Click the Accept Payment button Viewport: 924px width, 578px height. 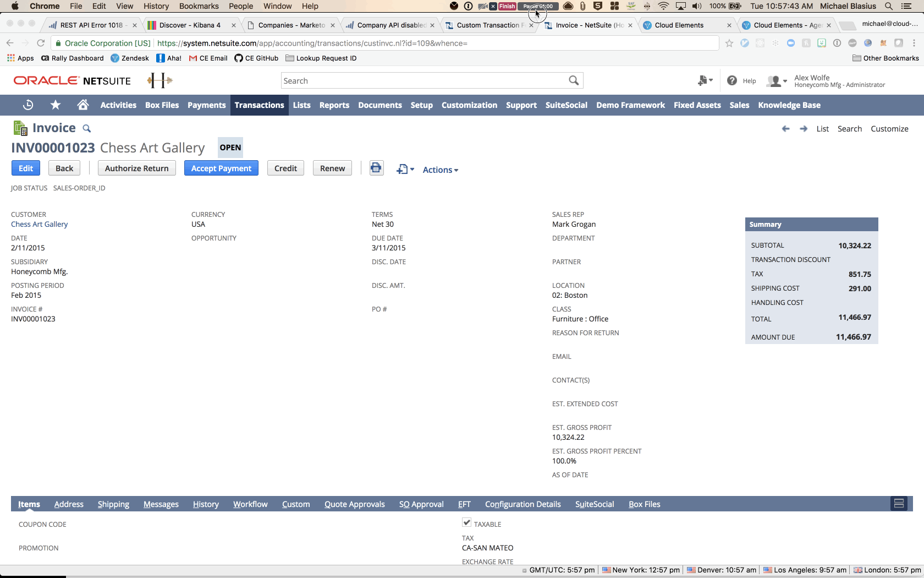pos(221,168)
